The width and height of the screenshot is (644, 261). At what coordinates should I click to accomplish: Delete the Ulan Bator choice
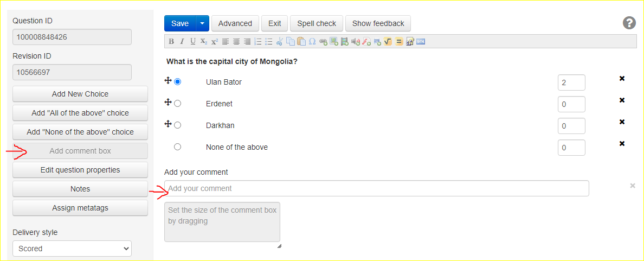[x=622, y=79]
